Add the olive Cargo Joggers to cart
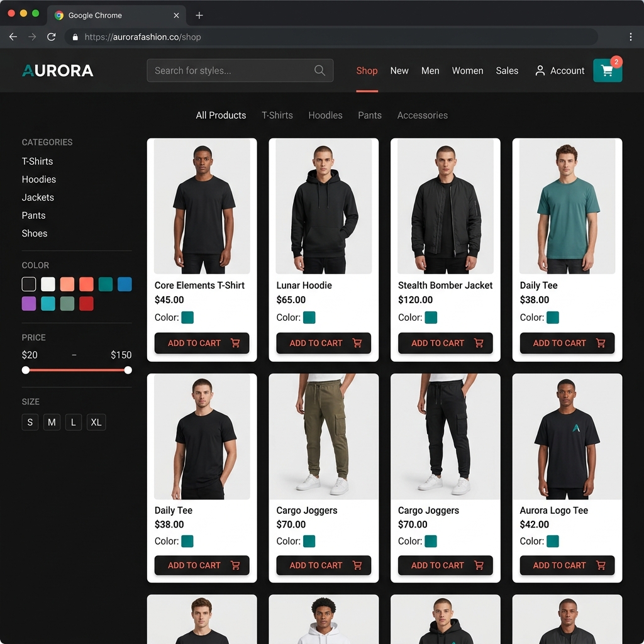The height and width of the screenshot is (644, 644). [x=324, y=565]
